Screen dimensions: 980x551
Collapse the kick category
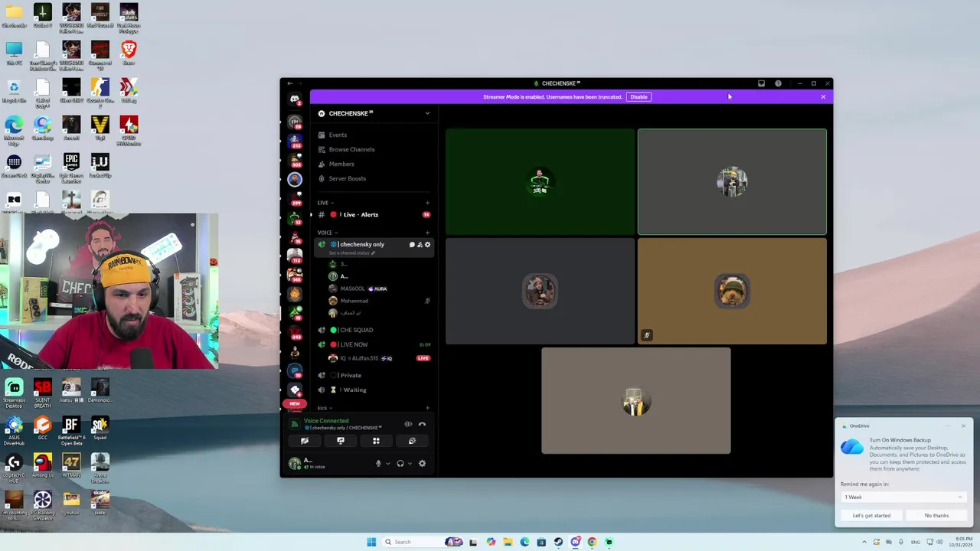click(x=325, y=408)
